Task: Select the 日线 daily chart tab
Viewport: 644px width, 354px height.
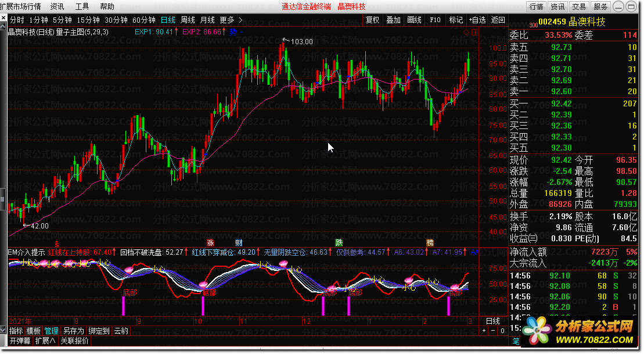Action: 168,20
